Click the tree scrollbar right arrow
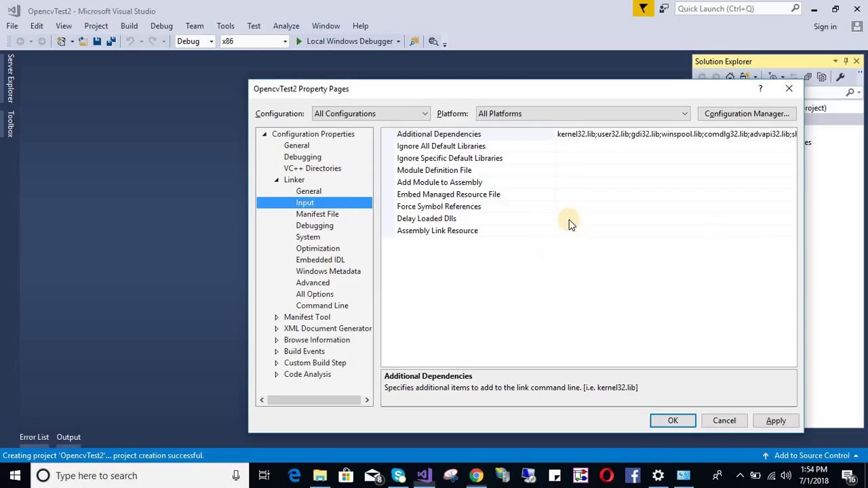This screenshot has height=488, width=868. [367, 400]
